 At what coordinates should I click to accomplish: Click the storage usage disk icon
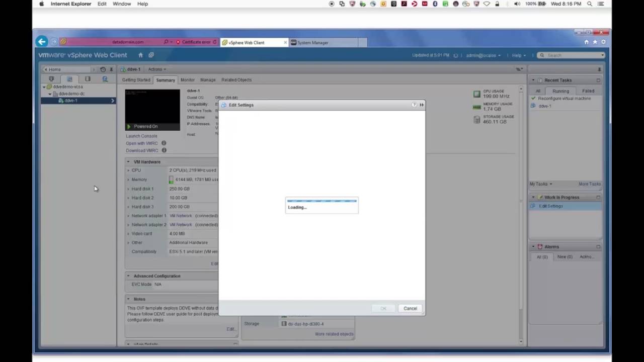(476, 120)
